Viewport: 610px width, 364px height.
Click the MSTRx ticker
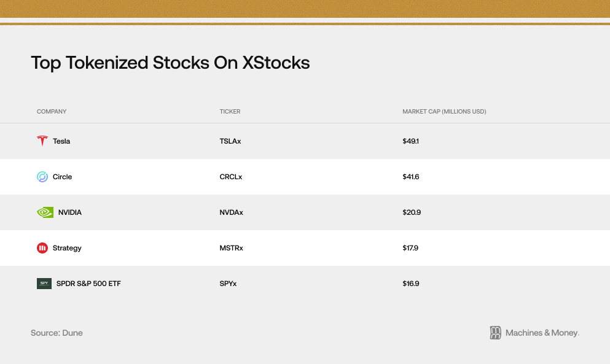coord(231,248)
